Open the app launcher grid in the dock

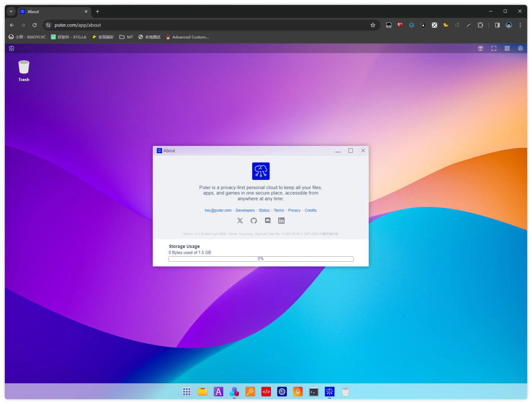187,392
